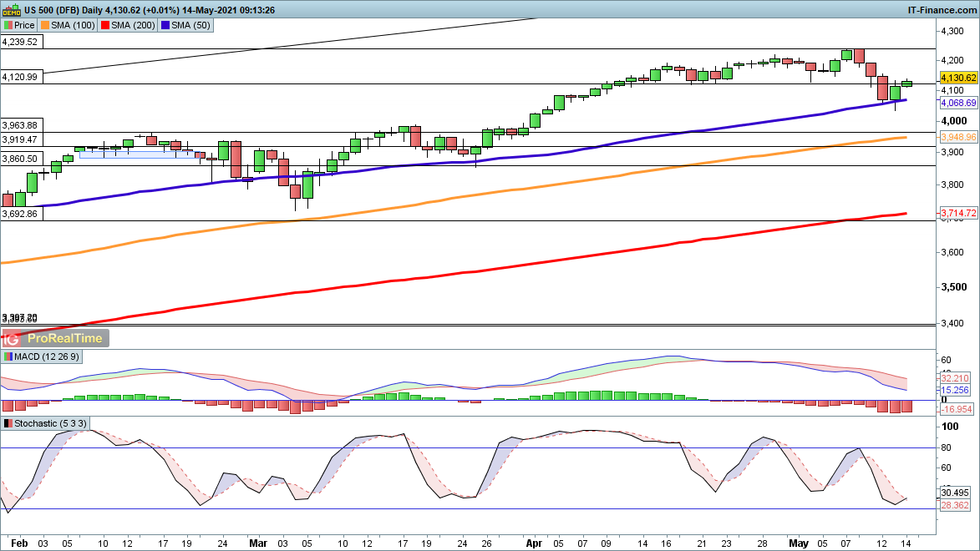Open the Stochastic (5 3 3) indicator label
The image size is (980, 551).
[45, 423]
